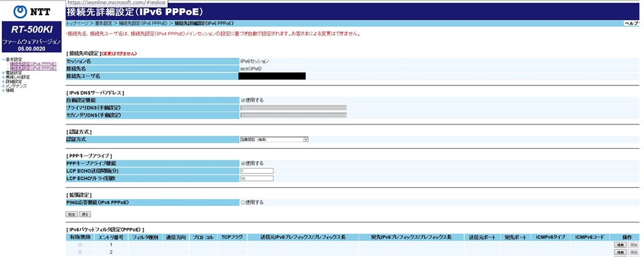
Task: Expand the 詳細設定 tree node
Action: point(3,82)
